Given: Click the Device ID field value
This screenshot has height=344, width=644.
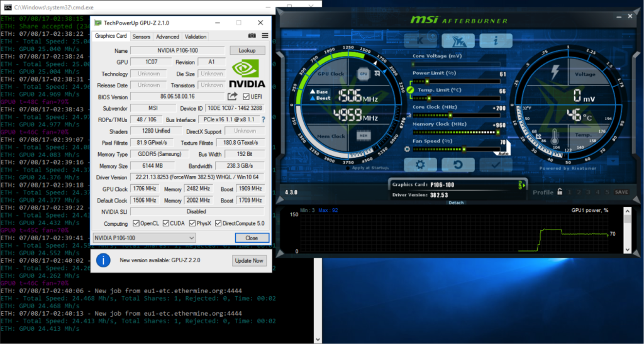Looking at the screenshot, I should (x=235, y=108).
